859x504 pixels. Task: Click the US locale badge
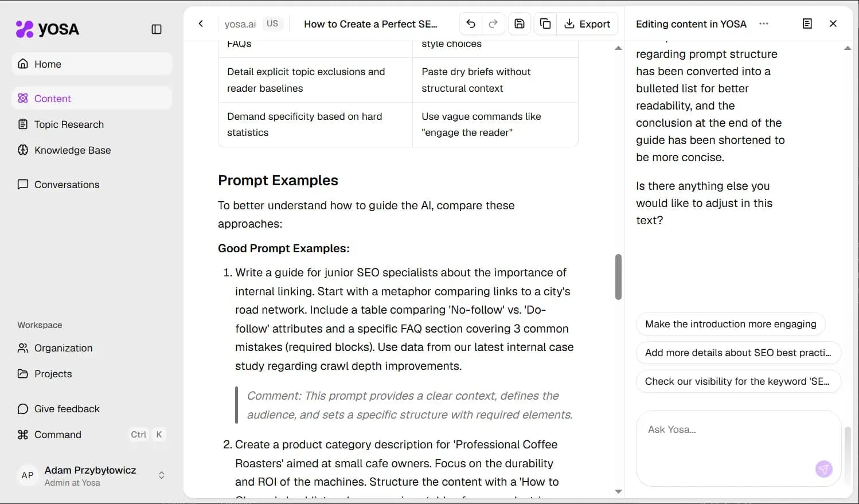point(272,24)
